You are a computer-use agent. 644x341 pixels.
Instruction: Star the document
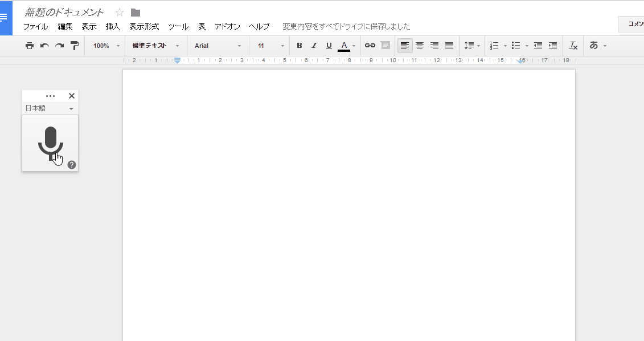point(119,11)
